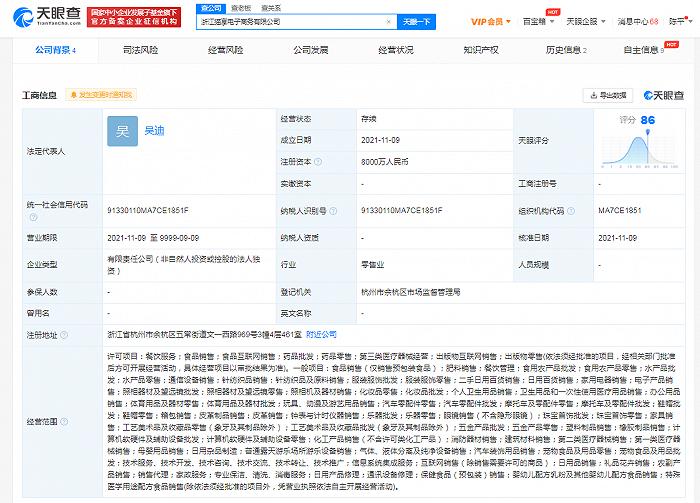Switch to the 公司背景 tab
700x503 pixels.
click(x=55, y=50)
